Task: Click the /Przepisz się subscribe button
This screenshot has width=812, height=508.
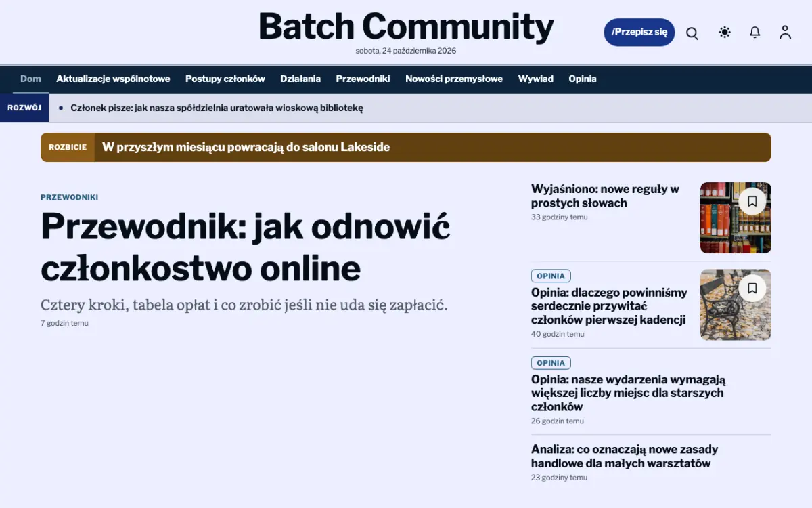Action: coord(639,32)
